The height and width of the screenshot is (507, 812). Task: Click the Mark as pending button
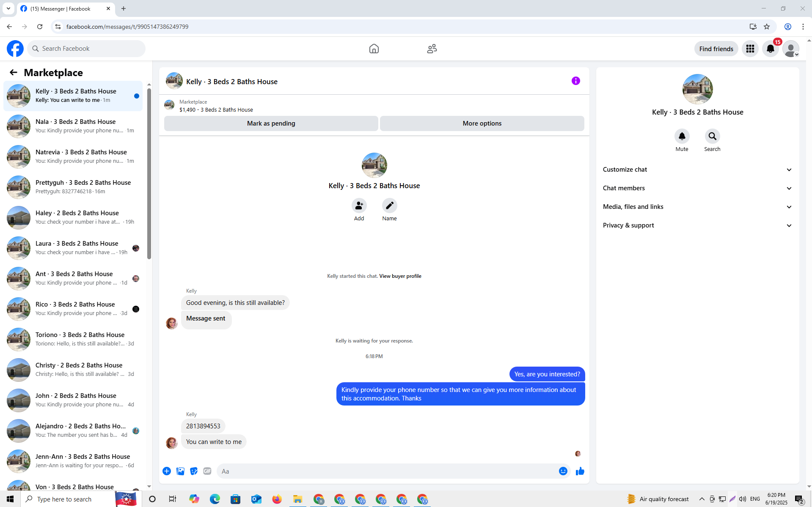point(271,123)
